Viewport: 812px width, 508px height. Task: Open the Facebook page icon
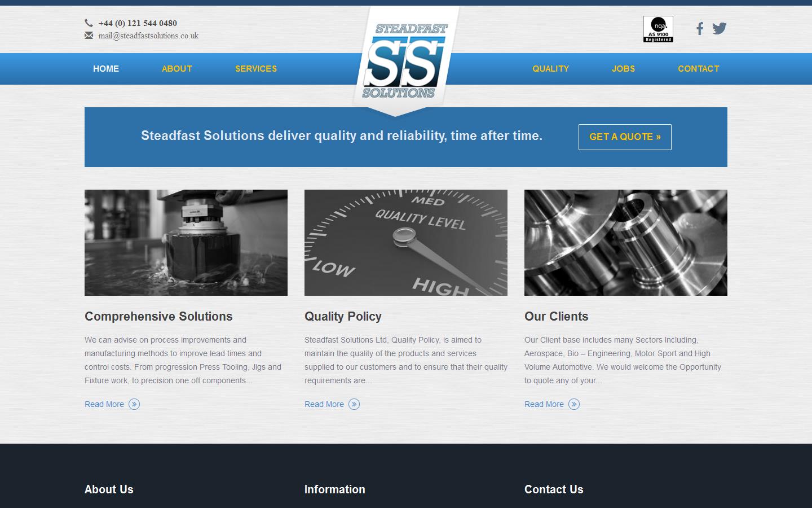coord(699,28)
